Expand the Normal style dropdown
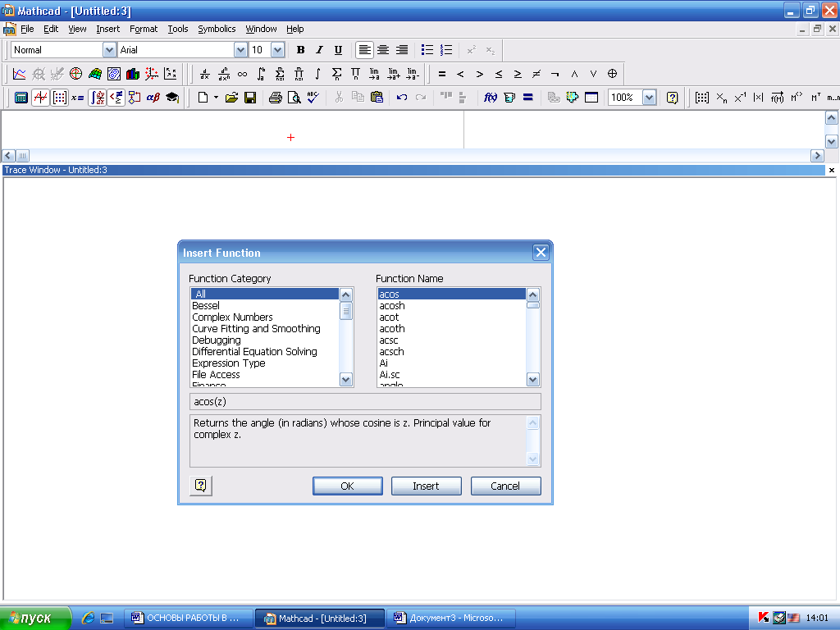This screenshot has width=840, height=630. point(109,50)
